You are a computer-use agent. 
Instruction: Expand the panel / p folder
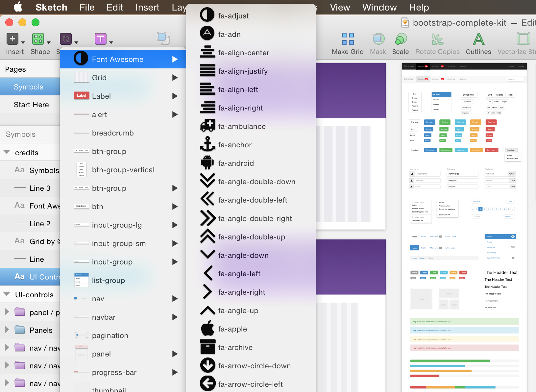tap(7, 312)
